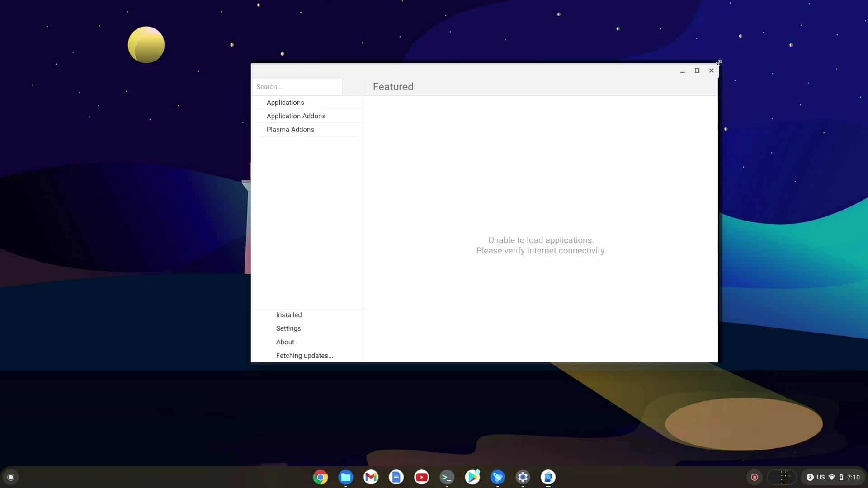Screen dimensions: 868x488
Task: Stop the screen recording in the system tray
Action: tap(754, 477)
